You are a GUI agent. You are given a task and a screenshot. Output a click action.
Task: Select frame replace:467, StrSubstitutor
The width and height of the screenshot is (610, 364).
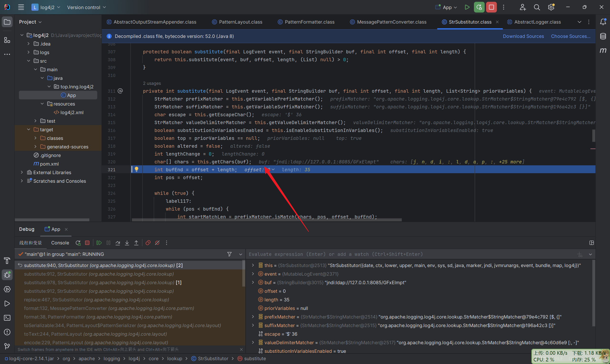pos(97,299)
